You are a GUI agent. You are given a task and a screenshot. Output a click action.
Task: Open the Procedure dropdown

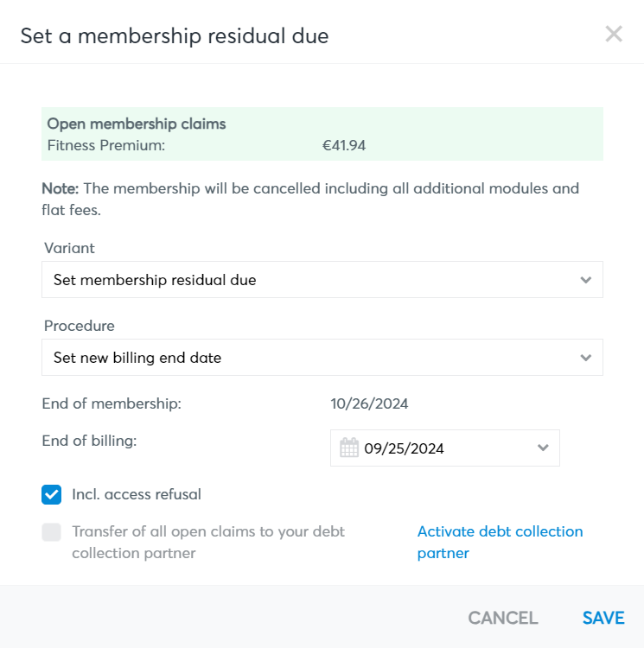322,358
